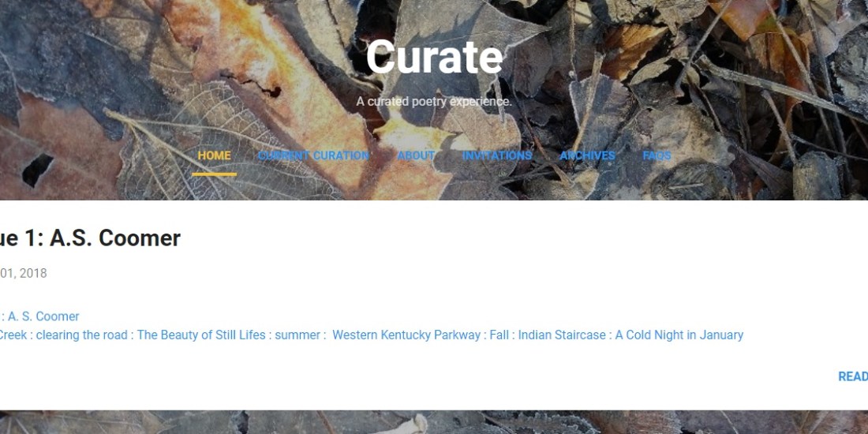
Task: Click the A. S. Coomer author link
Action: [x=43, y=316]
